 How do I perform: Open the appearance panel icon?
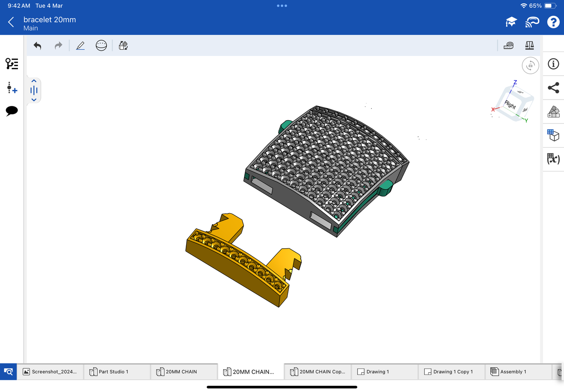coord(553,112)
